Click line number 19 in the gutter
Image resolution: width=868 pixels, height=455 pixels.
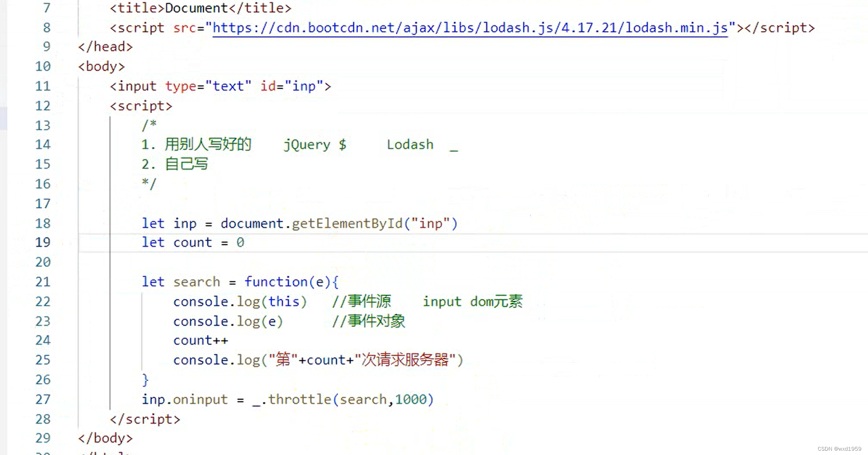click(42, 243)
